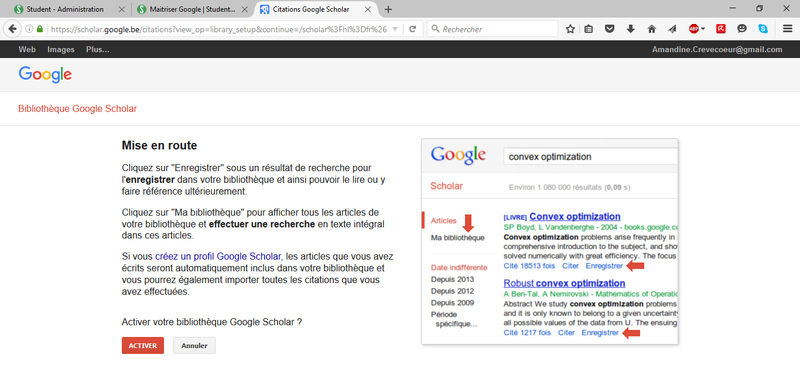The image size is (800, 385).
Task: Open the Firefox hamburger menu
Action: pos(787,29)
